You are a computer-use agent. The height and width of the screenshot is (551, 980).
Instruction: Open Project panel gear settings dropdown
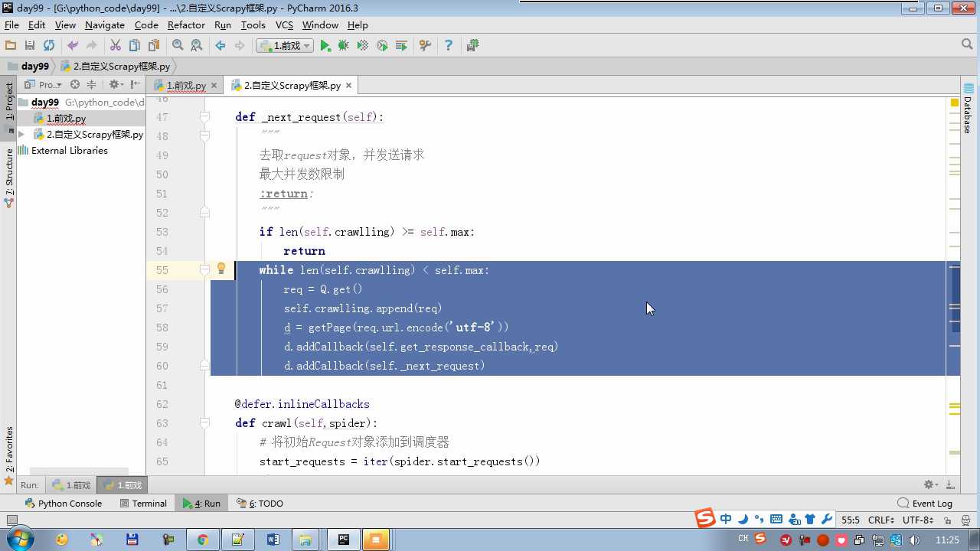point(116,85)
